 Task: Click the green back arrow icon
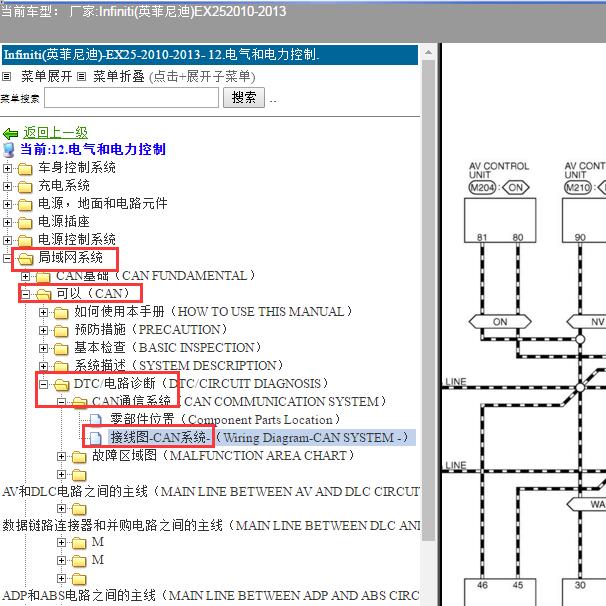[x=10, y=134]
